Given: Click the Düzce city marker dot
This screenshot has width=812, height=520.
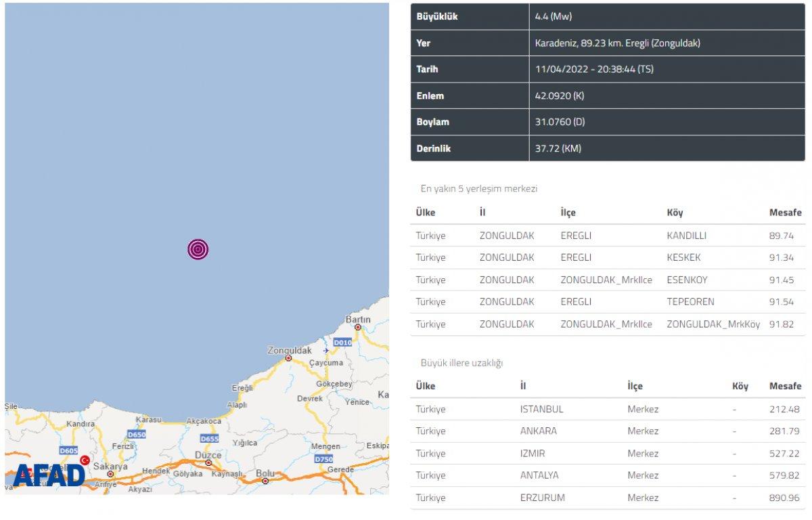Looking at the screenshot, I should tap(208, 464).
